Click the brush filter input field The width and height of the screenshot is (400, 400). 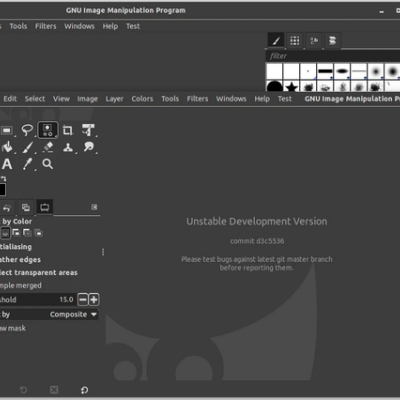333,56
